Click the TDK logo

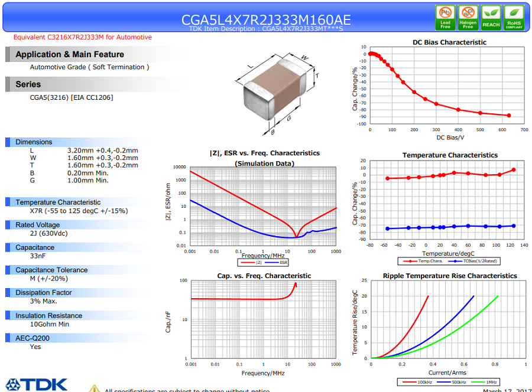[37, 385]
